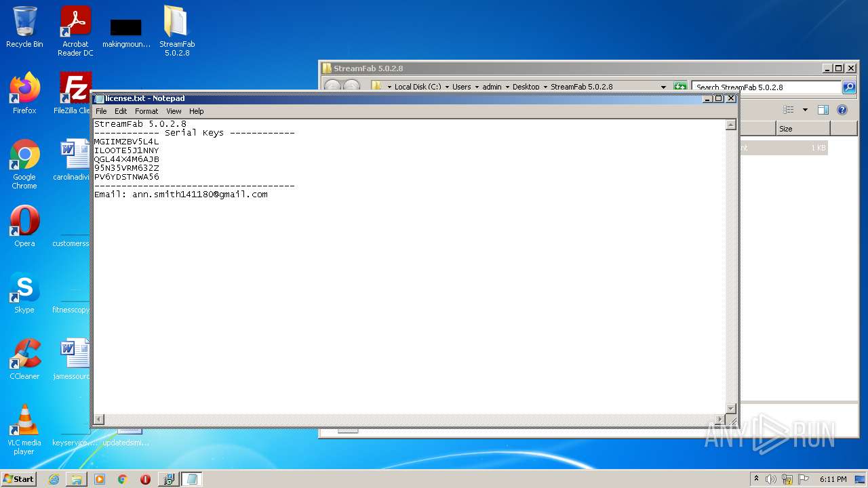The height and width of the screenshot is (488, 868).
Task: Open the Notepad Edit menu
Action: click(121, 111)
